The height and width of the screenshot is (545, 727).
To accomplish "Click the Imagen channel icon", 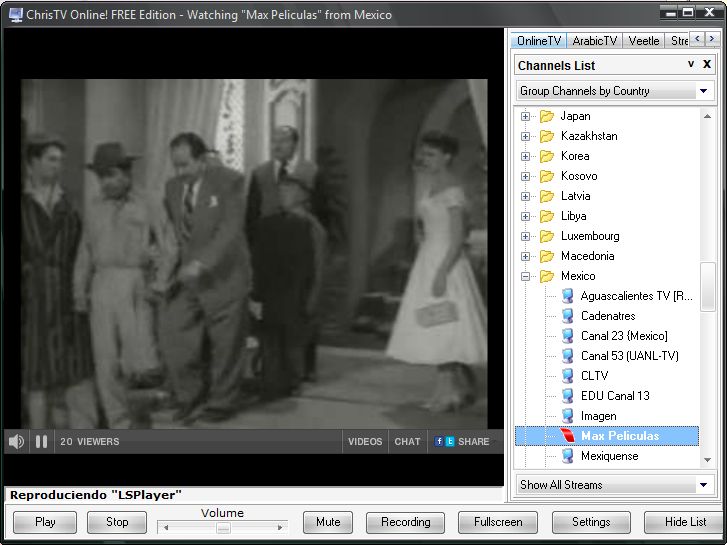I will click(568, 416).
